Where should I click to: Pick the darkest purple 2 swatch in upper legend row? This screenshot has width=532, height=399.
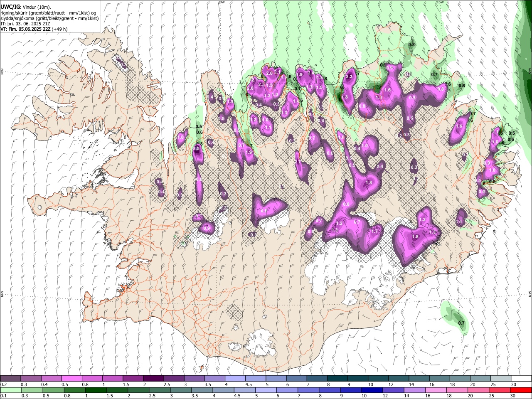(153, 379)
